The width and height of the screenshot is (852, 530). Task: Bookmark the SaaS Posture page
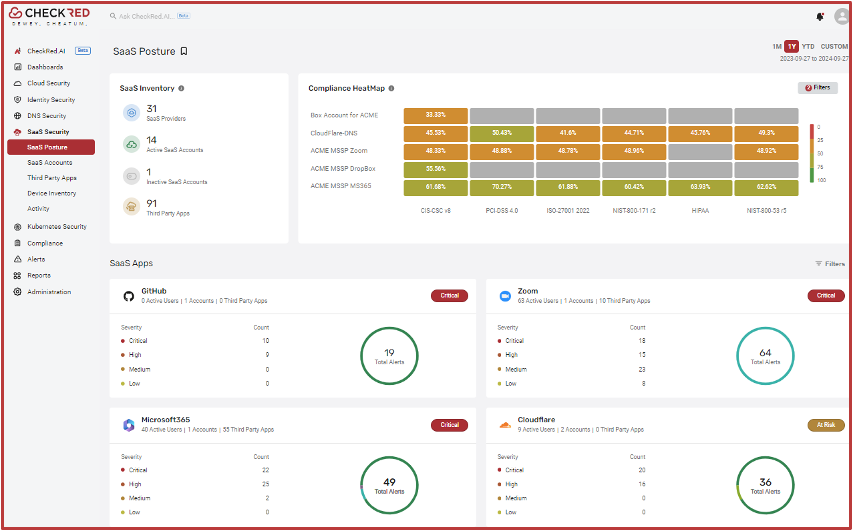pos(183,51)
